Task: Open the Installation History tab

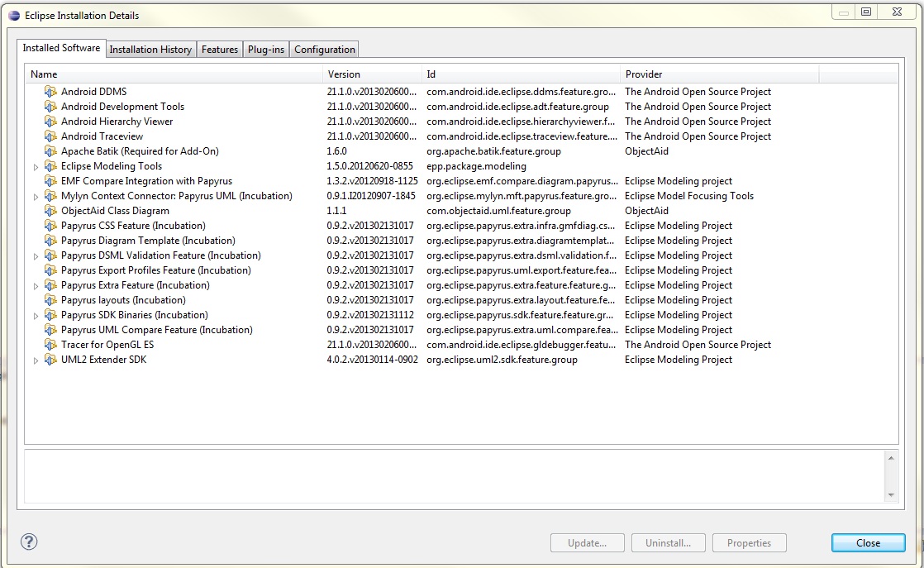Action: tap(151, 50)
